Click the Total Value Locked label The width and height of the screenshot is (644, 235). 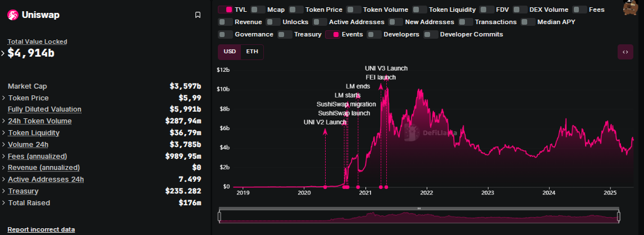38,42
